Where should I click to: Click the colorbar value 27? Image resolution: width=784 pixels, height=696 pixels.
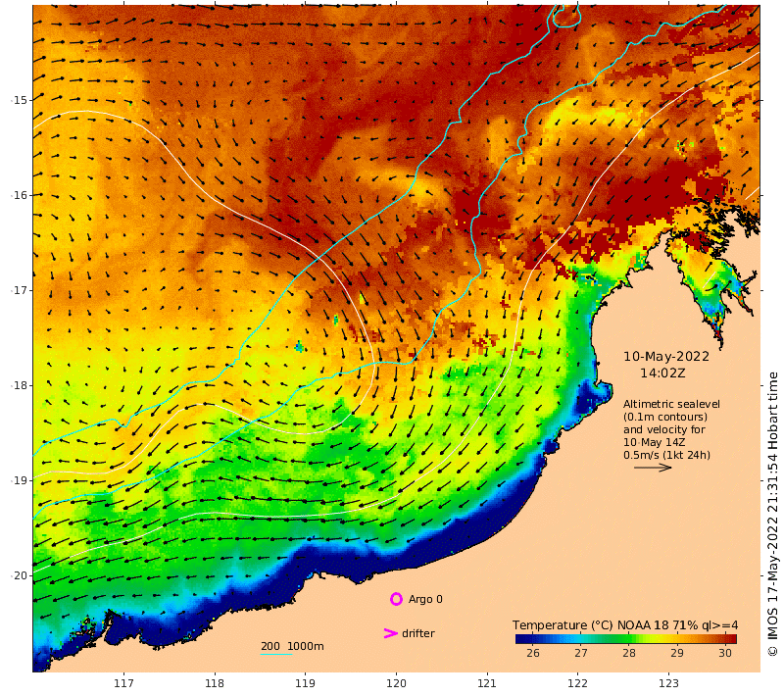pos(580,653)
